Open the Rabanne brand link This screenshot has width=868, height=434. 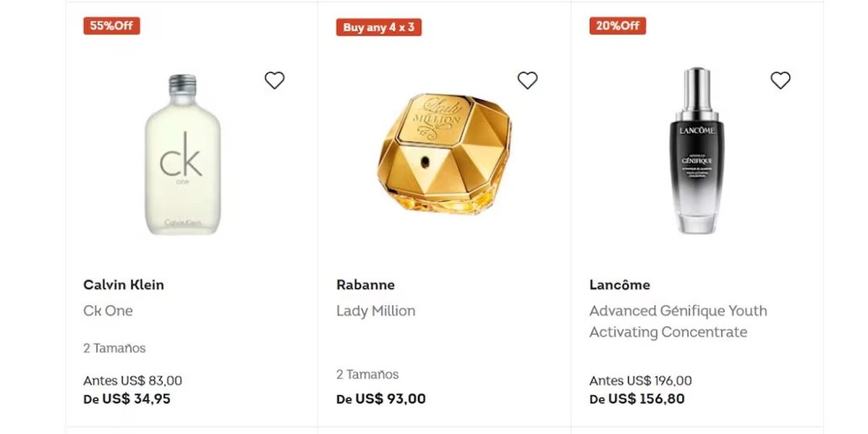tap(365, 285)
